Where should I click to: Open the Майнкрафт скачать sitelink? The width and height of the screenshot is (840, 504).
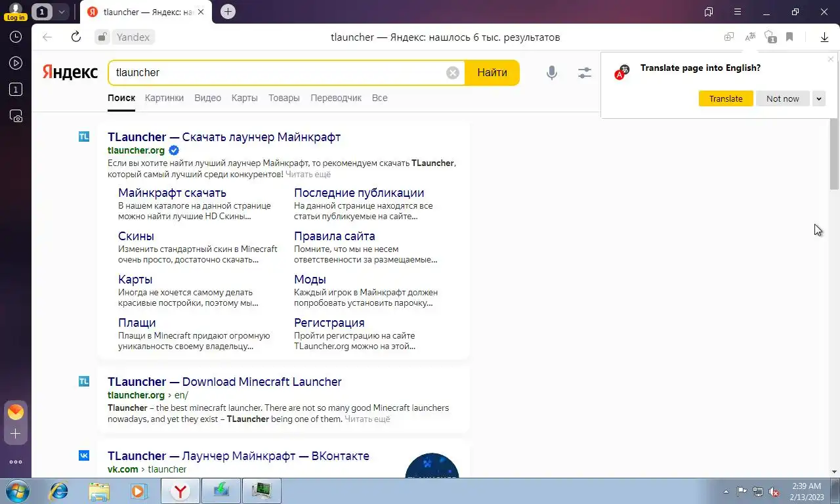pyautogui.click(x=172, y=193)
